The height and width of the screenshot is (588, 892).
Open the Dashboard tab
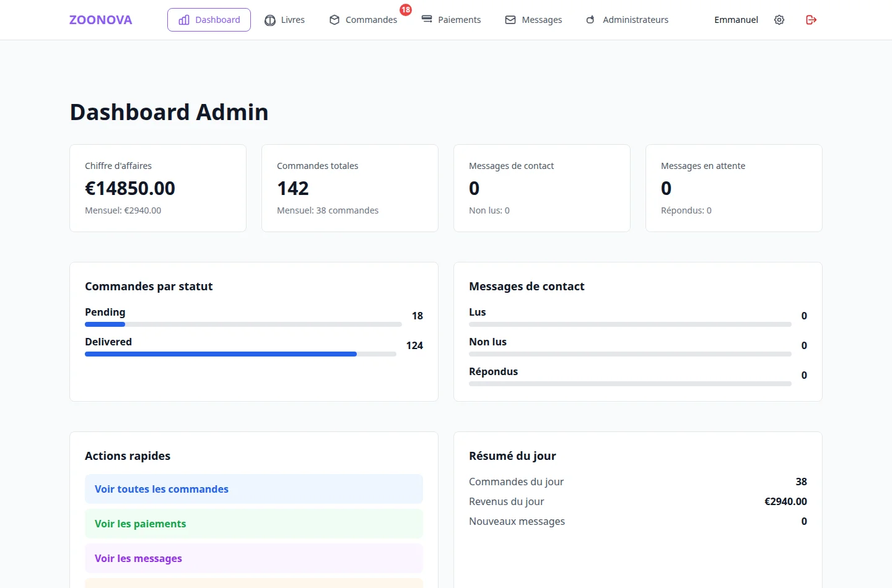tap(209, 20)
